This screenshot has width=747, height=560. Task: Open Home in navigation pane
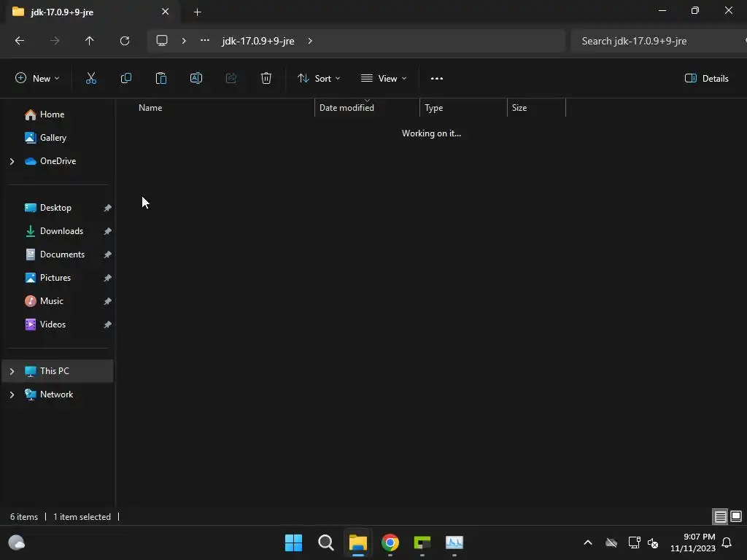pyautogui.click(x=52, y=114)
